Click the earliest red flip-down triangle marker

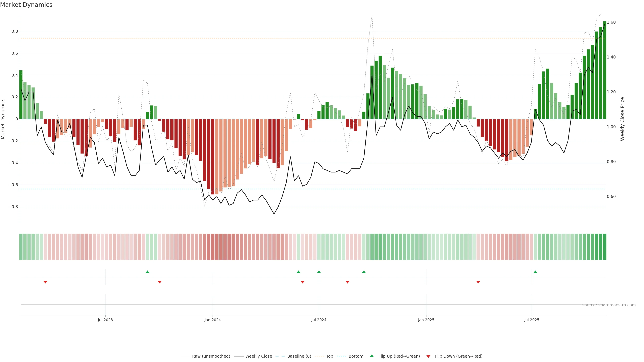45,282
